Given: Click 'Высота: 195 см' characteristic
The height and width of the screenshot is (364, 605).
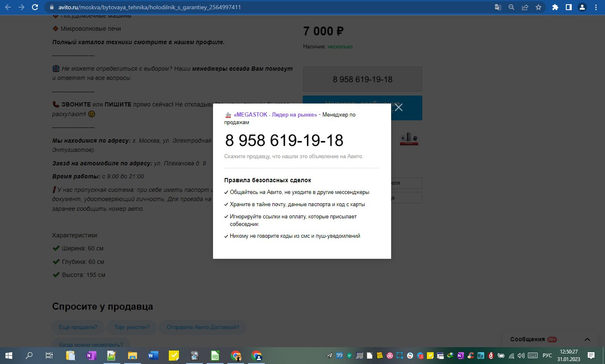Looking at the screenshot, I should tap(83, 275).
